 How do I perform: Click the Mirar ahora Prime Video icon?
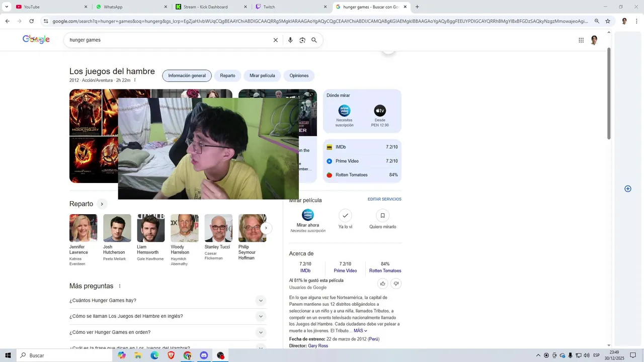[308, 215]
